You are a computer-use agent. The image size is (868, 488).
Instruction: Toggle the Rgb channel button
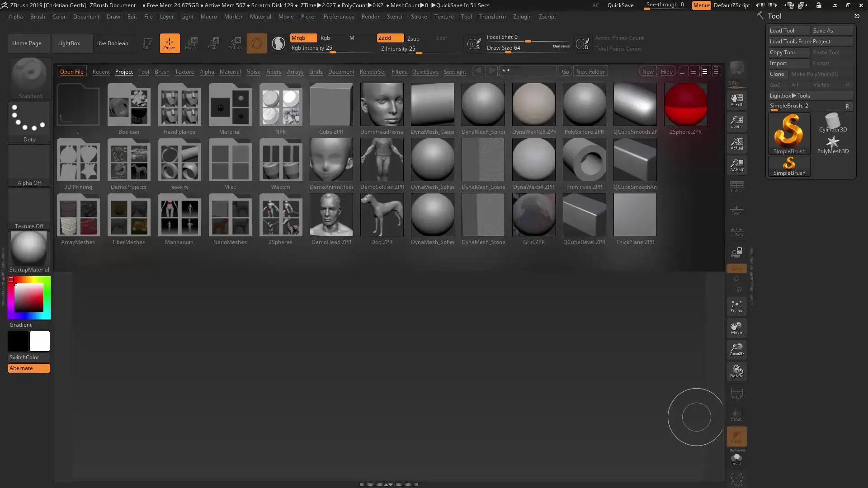pyautogui.click(x=325, y=38)
